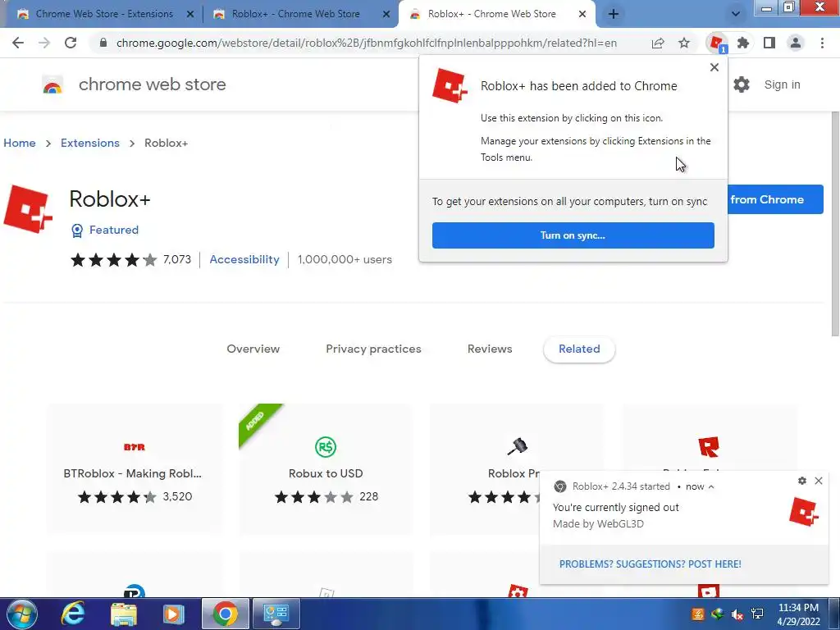Reload the page with the refresh icon
Screen dimensions: 840x630
pos(71,43)
